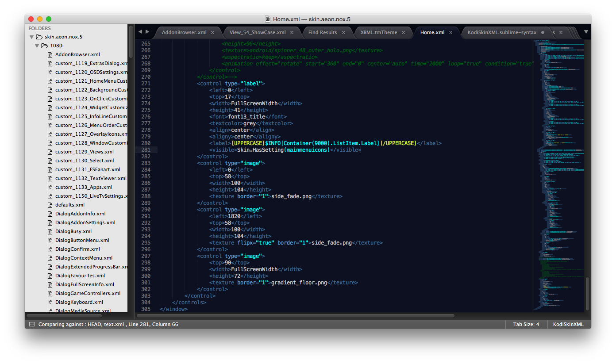Collapse the skin.aeon.nox.5 folder
Viewport: 616px width, 364px height.
coord(32,37)
